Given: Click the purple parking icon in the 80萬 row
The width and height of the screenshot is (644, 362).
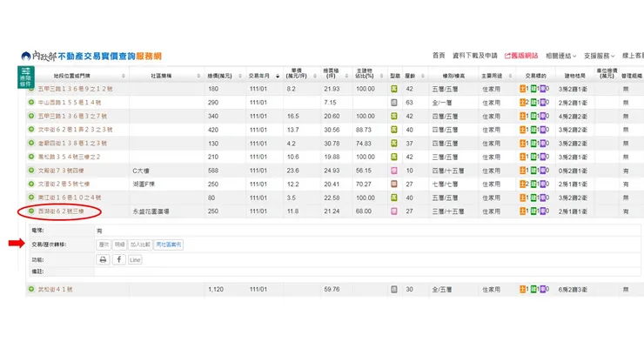Looking at the screenshot, I should pos(543,198).
